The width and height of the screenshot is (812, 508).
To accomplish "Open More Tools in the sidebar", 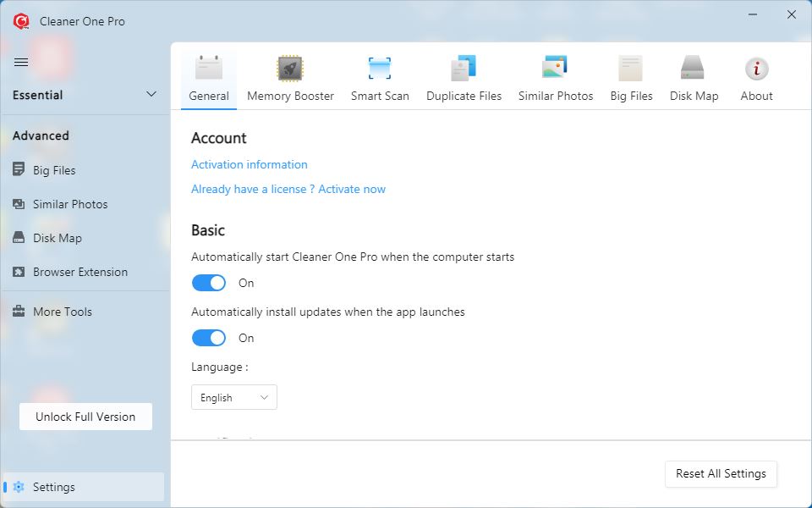I will [63, 312].
